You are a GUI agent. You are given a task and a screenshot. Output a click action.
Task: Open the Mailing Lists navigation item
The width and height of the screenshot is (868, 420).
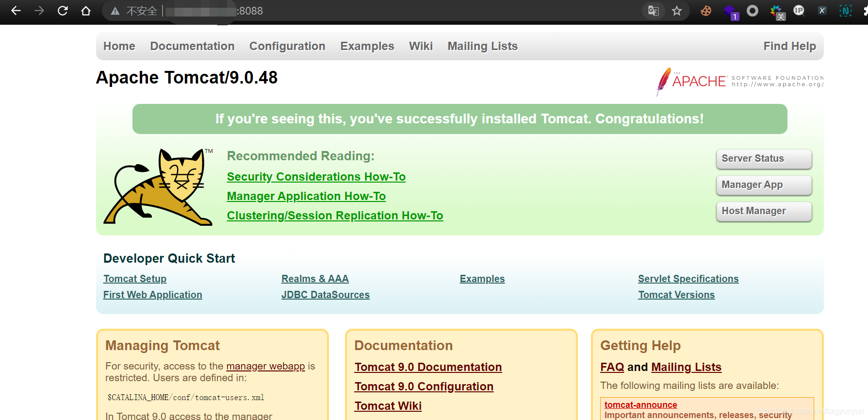483,46
